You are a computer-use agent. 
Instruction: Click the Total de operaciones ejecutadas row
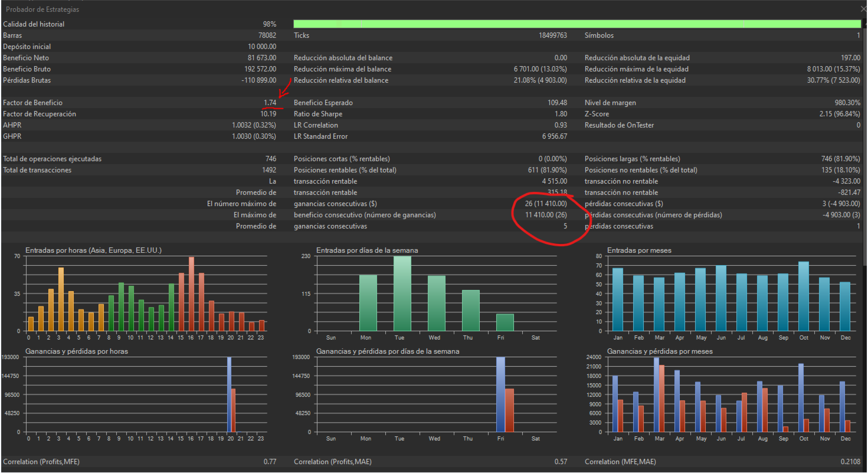[x=140, y=159]
